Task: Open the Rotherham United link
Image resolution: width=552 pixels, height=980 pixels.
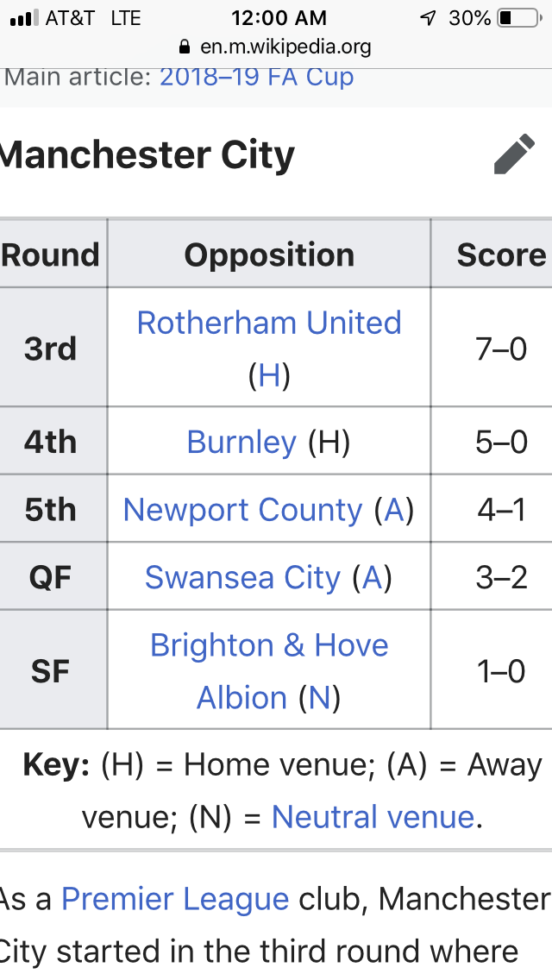Action: click(269, 323)
